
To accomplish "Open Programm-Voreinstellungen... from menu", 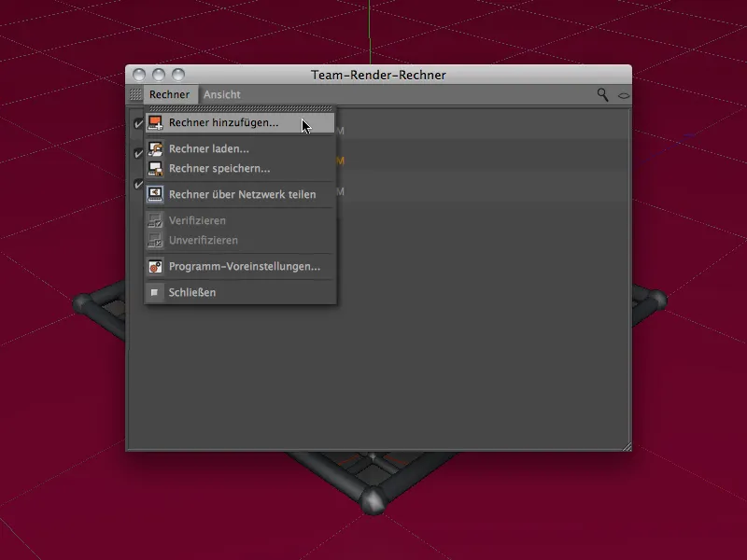I will tap(240, 266).
